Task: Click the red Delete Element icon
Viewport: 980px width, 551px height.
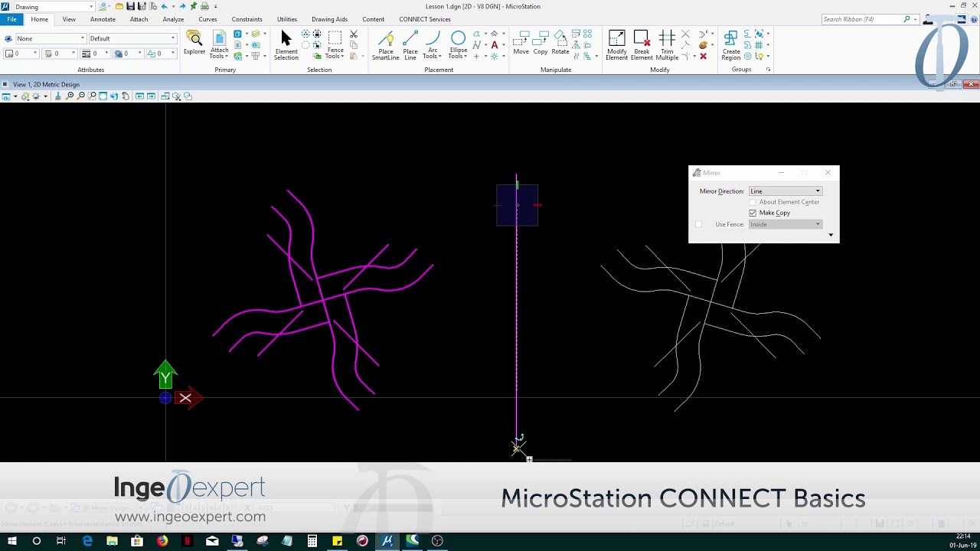Action: (x=703, y=56)
